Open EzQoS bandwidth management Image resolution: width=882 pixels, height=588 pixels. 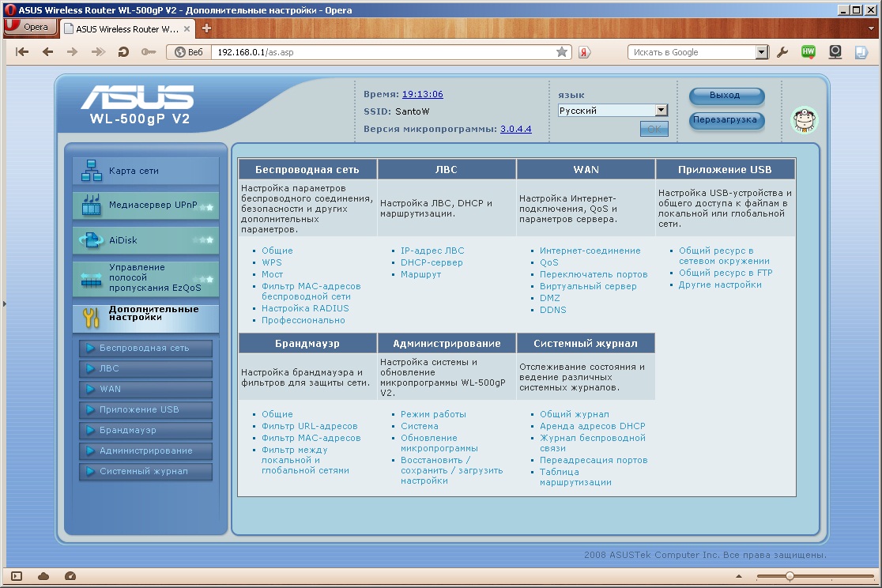tap(145, 277)
